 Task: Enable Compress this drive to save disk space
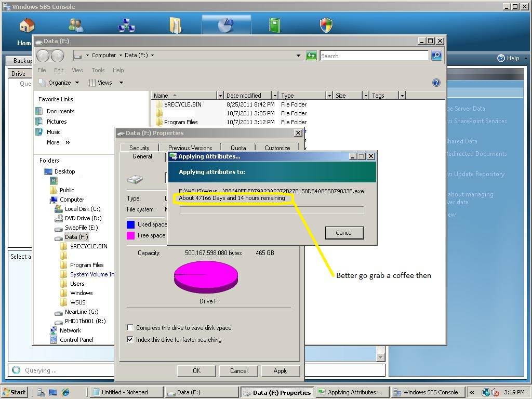click(130, 328)
